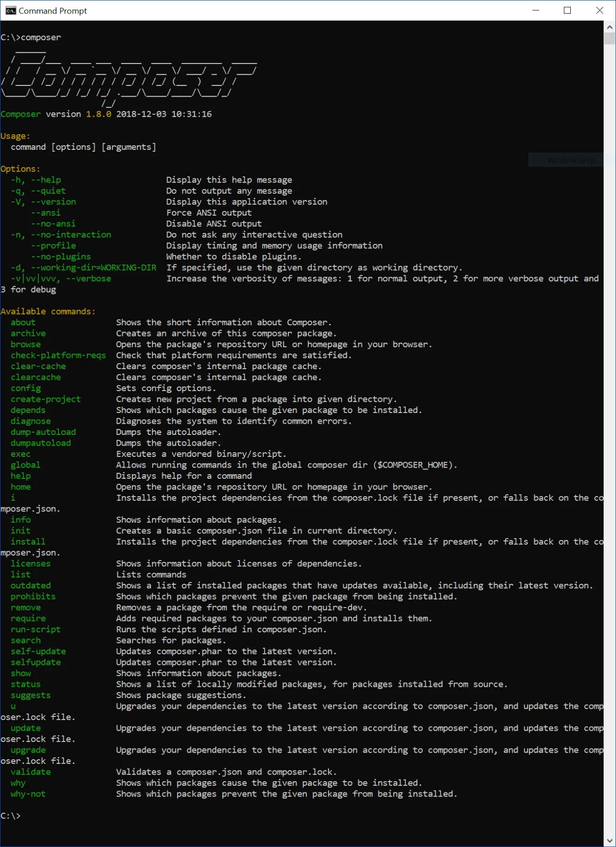Click the 'suggests' command
The image size is (616, 847).
tap(31, 695)
